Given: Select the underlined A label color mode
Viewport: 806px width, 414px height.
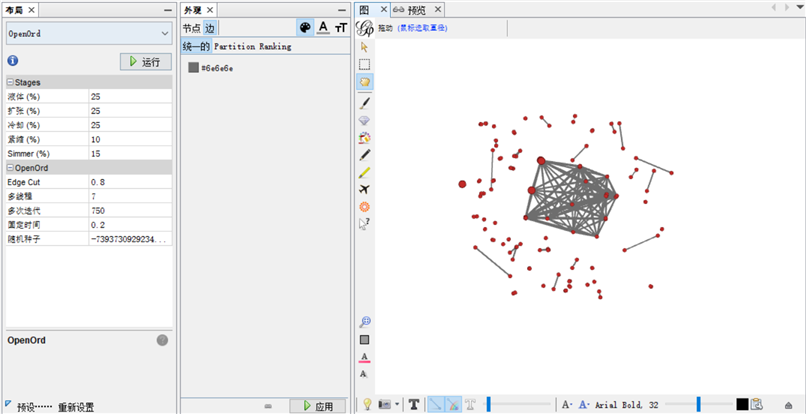Looking at the screenshot, I should pos(323,28).
